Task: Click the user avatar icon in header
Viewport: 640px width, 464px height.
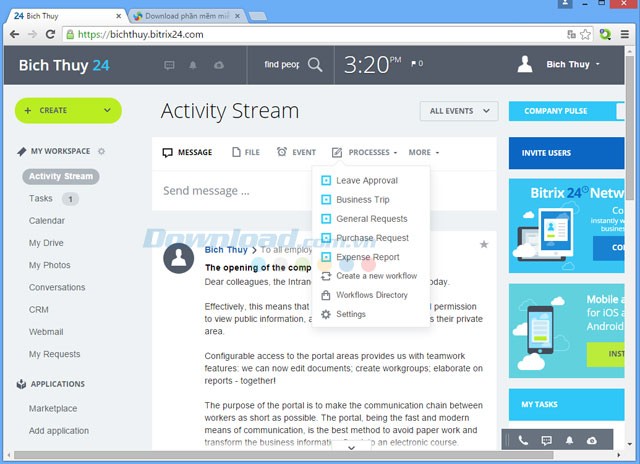Action: coord(525,64)
